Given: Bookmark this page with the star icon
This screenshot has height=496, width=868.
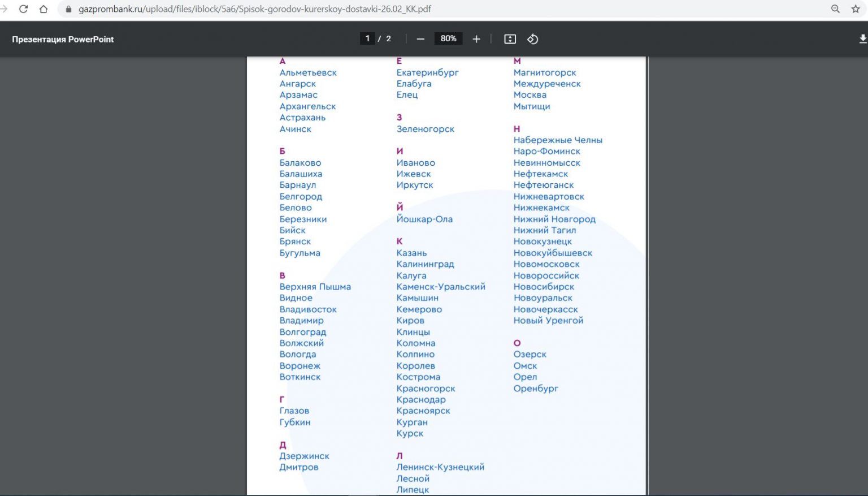Looking at the screenshot, I should (856, 9).
